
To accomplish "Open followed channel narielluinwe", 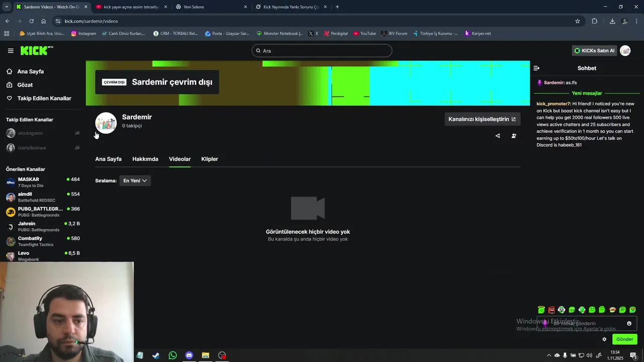I will point(43,148).
